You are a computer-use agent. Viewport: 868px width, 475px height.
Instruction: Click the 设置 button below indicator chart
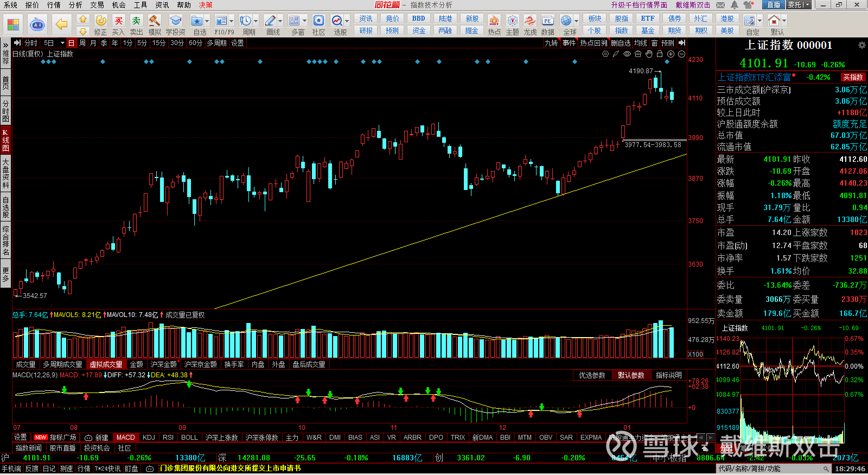coord(21,437)
